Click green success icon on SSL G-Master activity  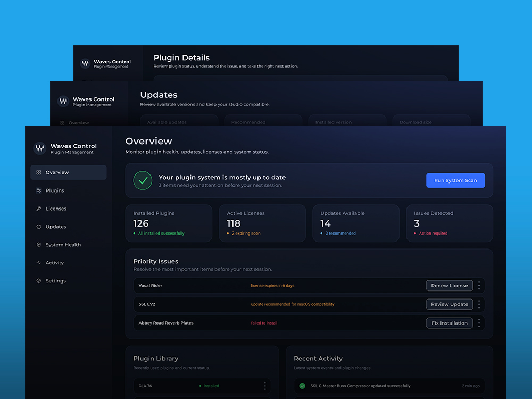pos(302,386)
